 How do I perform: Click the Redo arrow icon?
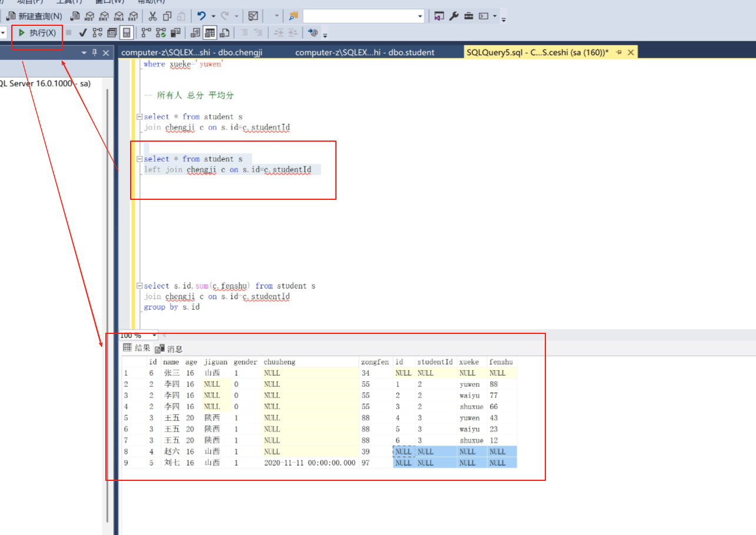(x=225, y=16)
